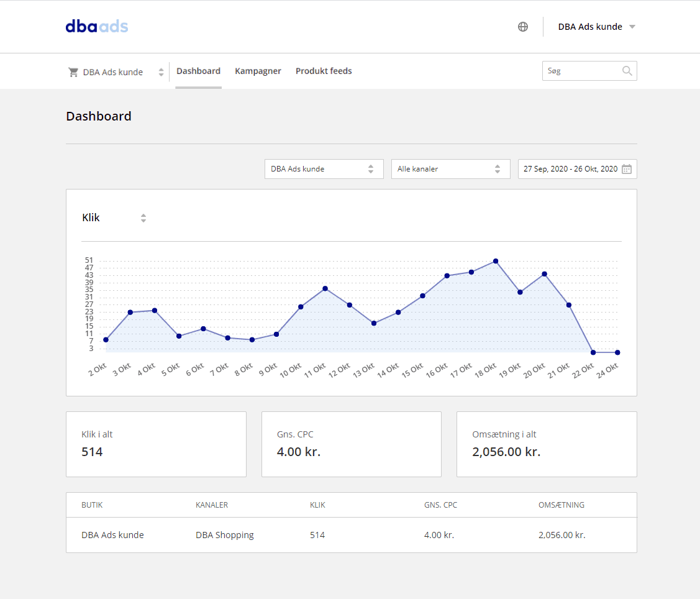This screenshot has width=700, height=599.
Task: Click the Dashboard page heading
Action: 99,116
